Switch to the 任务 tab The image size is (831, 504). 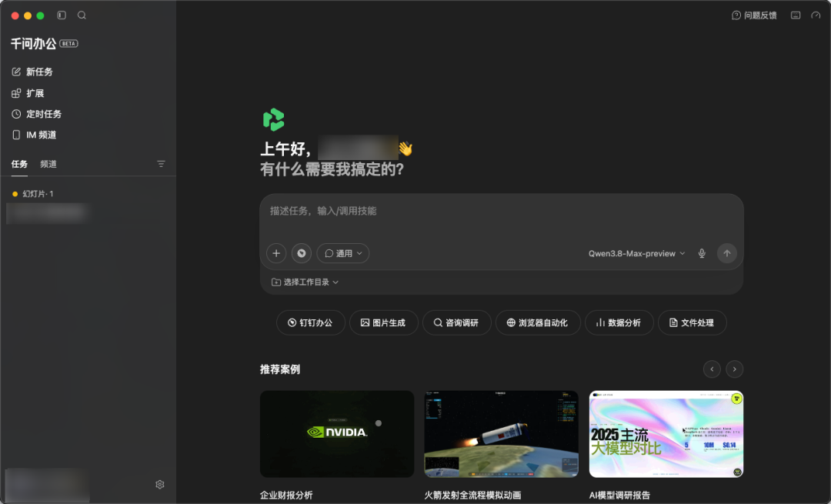pos(19,164)
